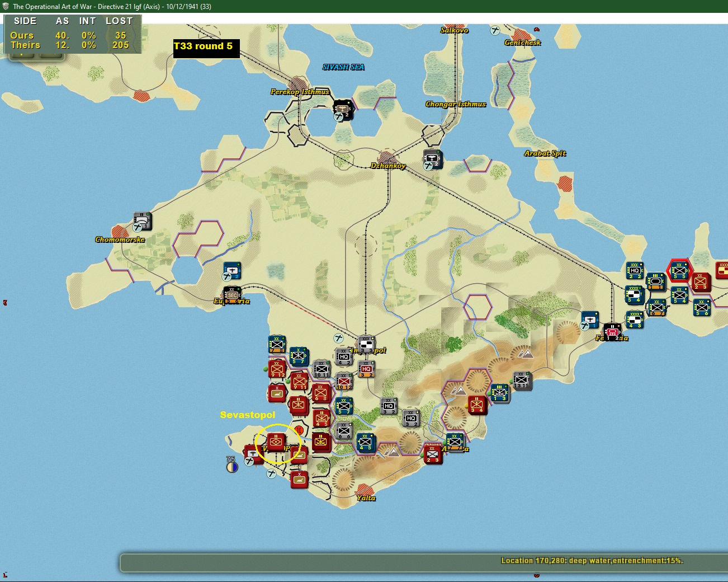
Task: Select the red II unit 4-5
Action: pos(322,419)
